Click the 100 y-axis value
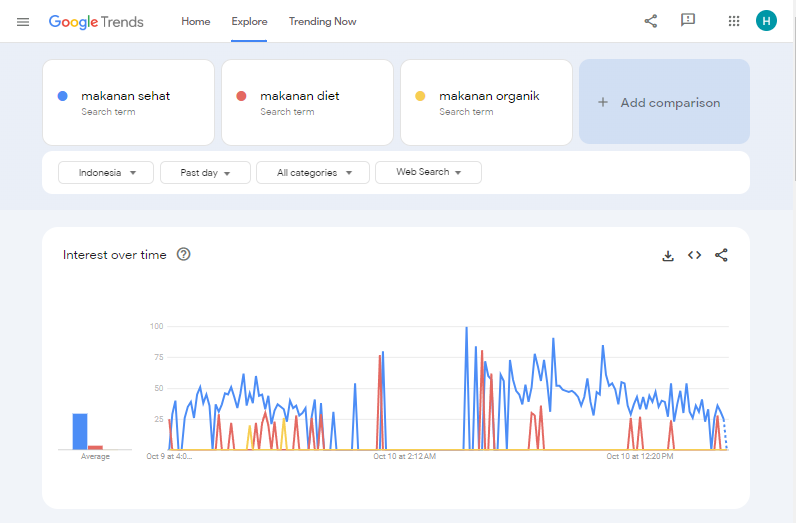The width and height of the screenshot is (796, 523). click(156, 326)
